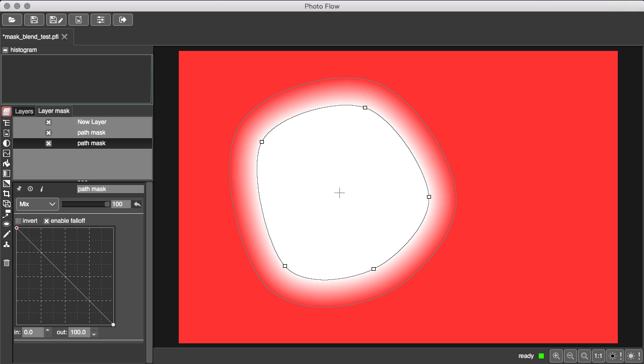Check the invert checkbox
The image size is (644, 364).
[x=19, y=221]
